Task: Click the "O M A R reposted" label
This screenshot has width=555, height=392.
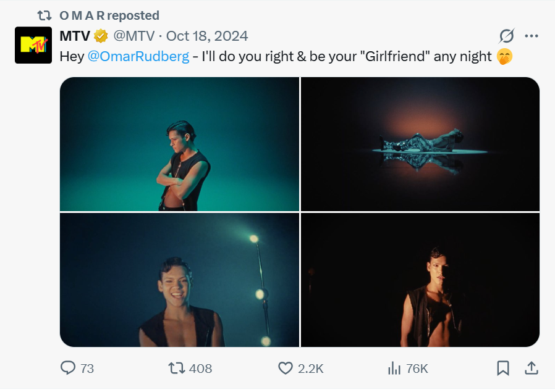Action: pos(109,15)
